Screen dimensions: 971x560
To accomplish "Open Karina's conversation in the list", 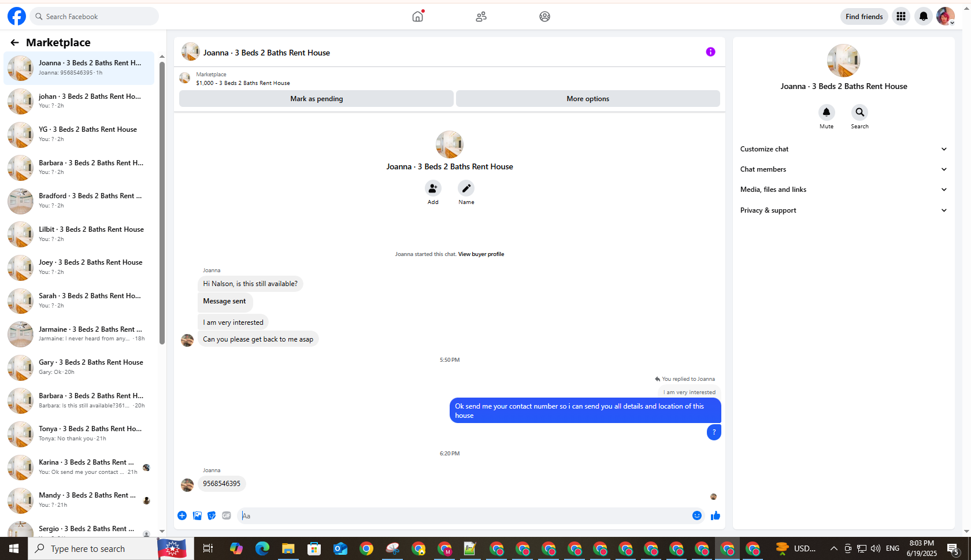I will (79, 467).
